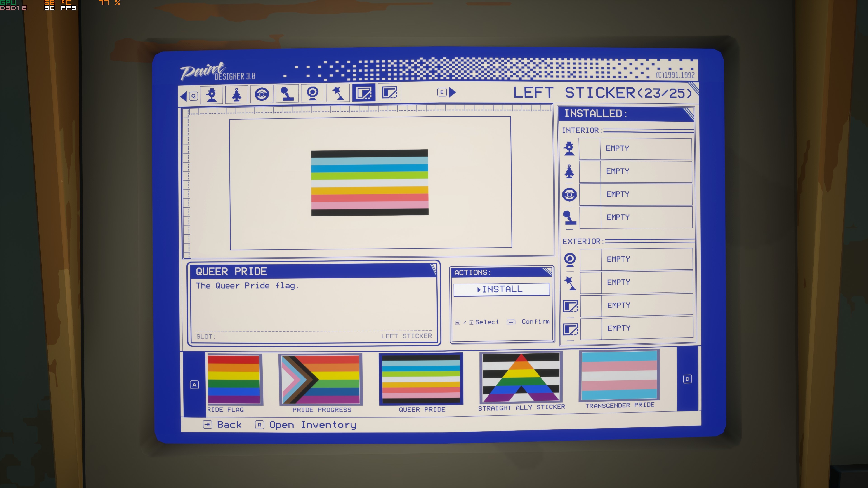Switch to the highlighted left sticker tab

(x=363, y=93)
